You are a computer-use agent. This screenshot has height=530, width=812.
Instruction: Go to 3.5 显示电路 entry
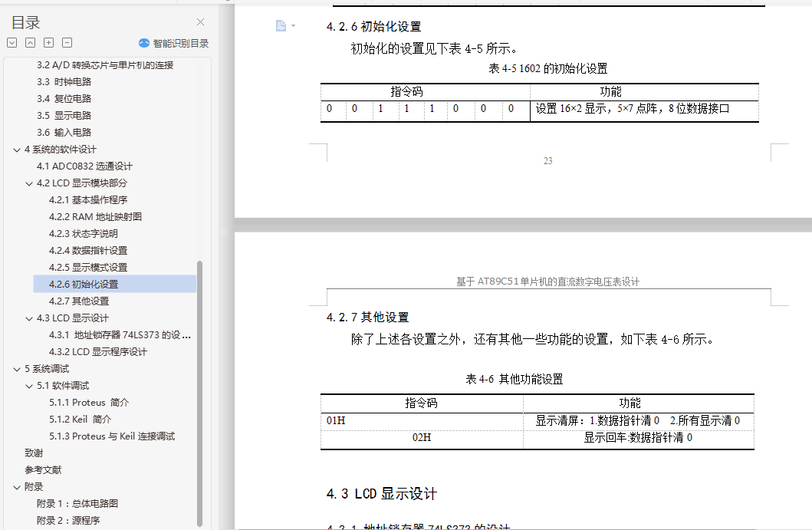[64, 116]
